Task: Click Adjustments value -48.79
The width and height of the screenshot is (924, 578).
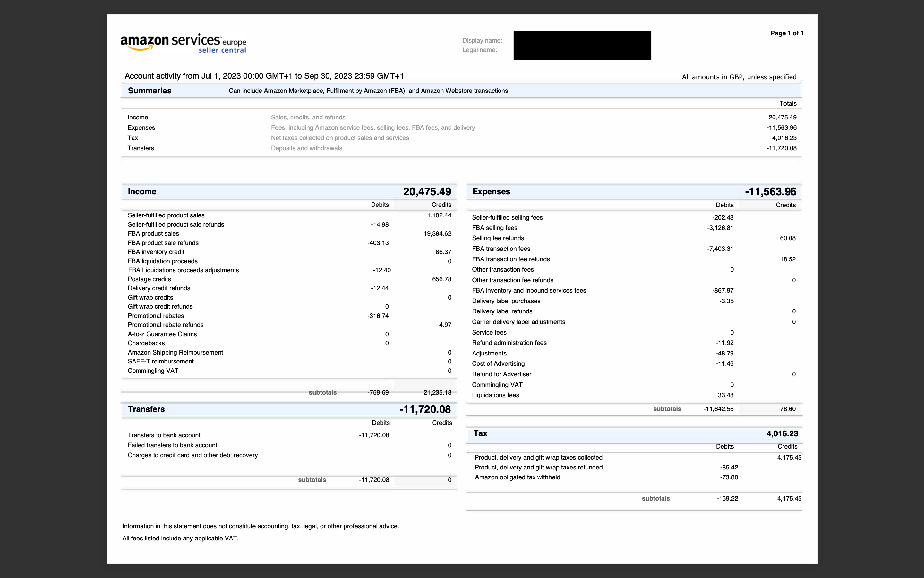Action: 725,353
